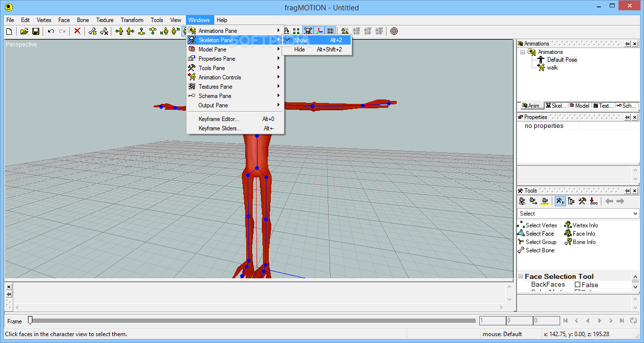Step forward one frame
The image size is (644, 343).
pyautogui.click(x=611, y=321)
